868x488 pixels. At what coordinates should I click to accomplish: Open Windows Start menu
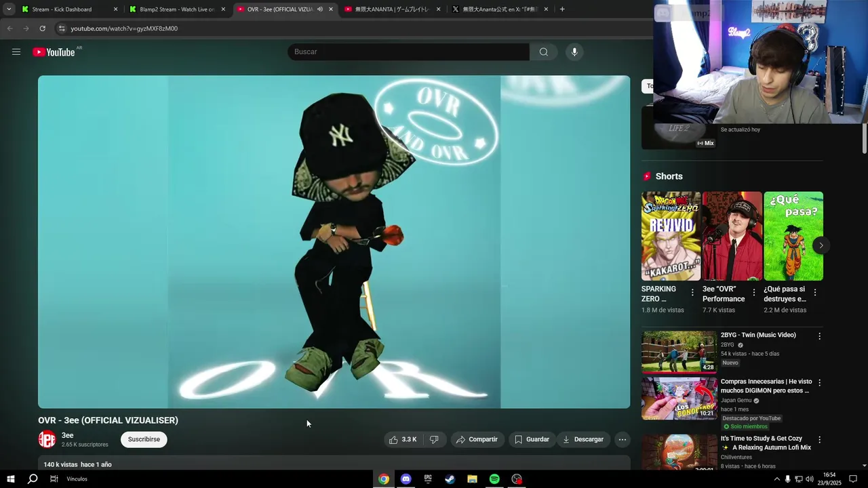[x=10, y=479]
